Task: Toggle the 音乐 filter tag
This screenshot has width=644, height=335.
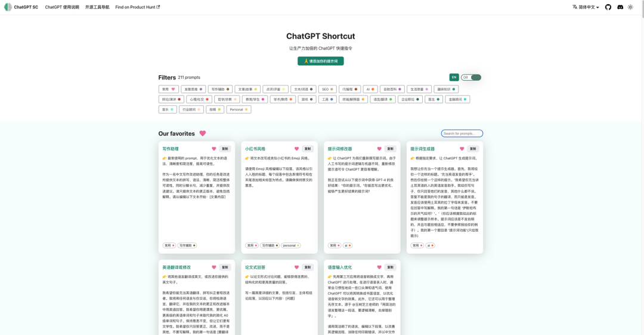Action: click(x=168, y=109)
